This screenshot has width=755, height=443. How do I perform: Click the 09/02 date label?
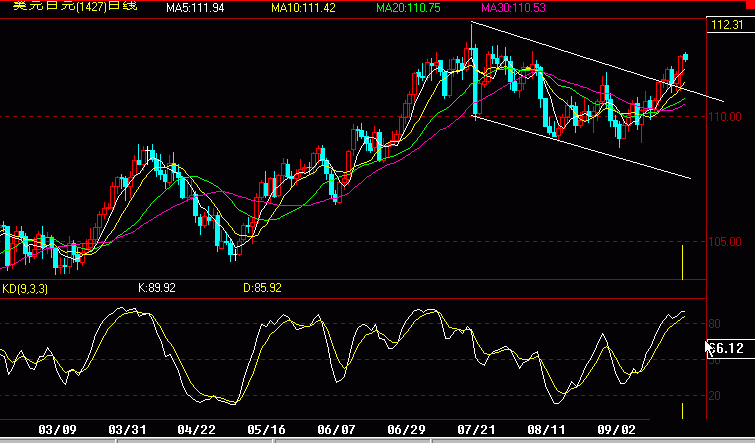[616, 430]
